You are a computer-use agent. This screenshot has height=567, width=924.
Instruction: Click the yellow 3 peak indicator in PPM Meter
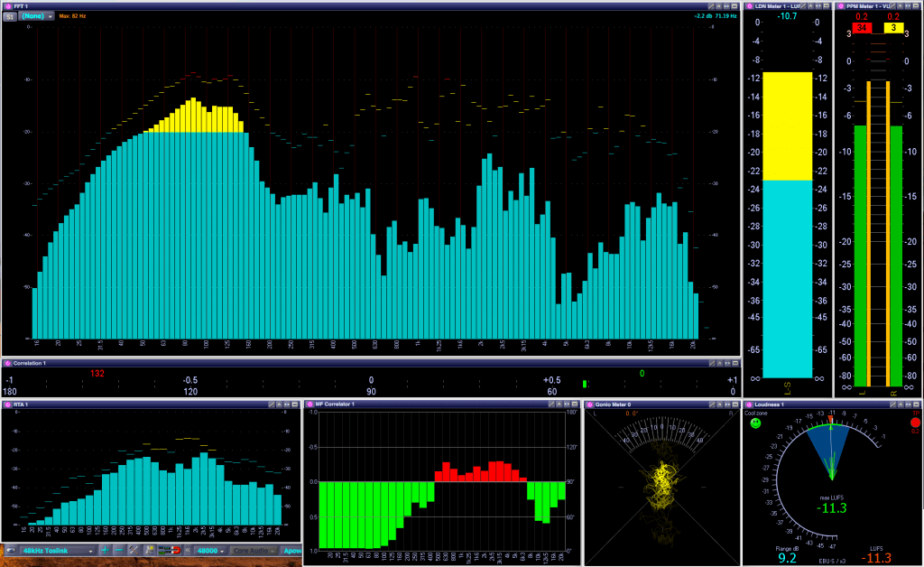tap(893, 28)
